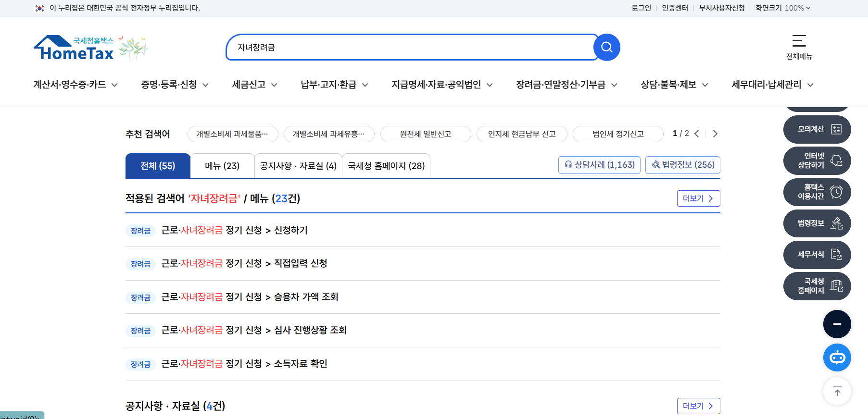Viewport: 868px width, 419px height.
Task: Select 법인세 정기신고 suggested term
Action: pos(618,134)
